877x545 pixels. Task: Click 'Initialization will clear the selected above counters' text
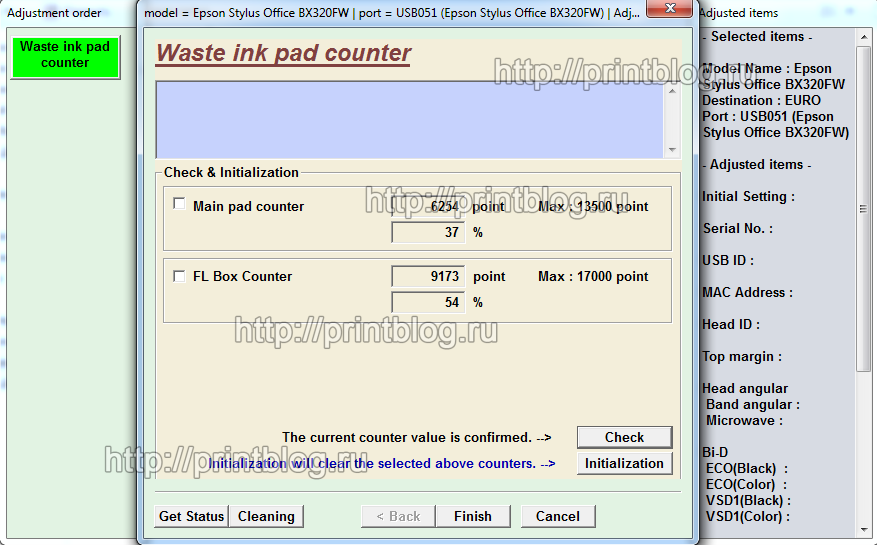[372, 463]
